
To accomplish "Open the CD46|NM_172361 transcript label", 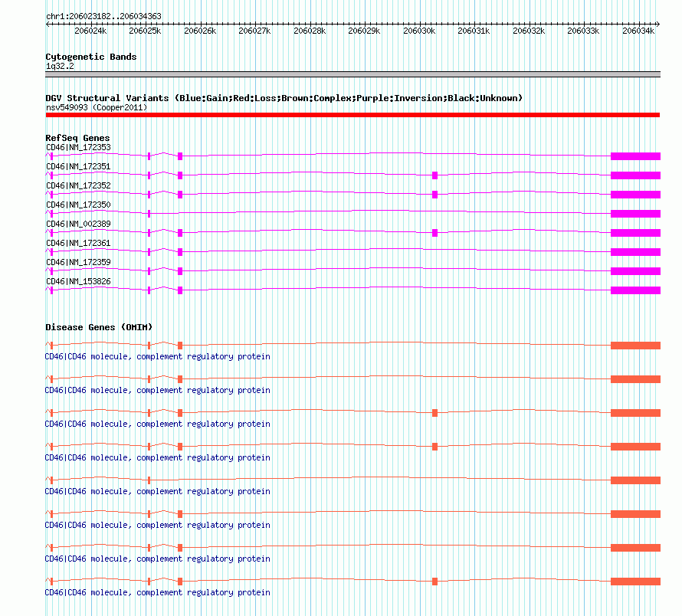I will tap(78, 243).
